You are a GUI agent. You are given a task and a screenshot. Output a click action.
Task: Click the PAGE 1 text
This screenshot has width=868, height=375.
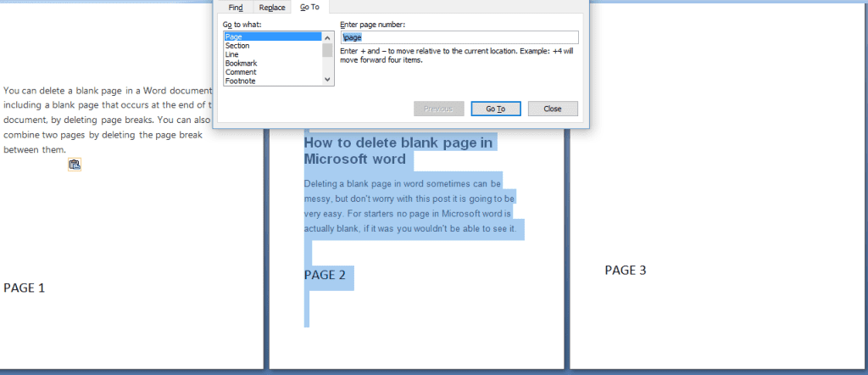[x=24, y=288]
